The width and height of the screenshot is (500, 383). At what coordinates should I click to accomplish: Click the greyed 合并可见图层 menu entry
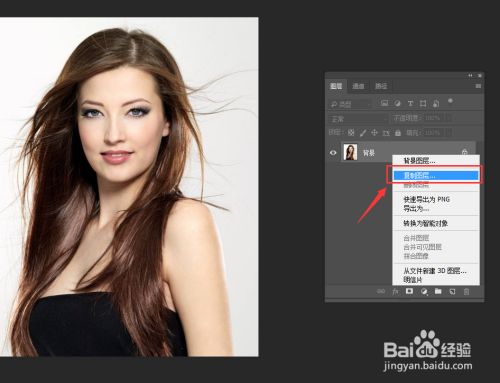(436, 247)
